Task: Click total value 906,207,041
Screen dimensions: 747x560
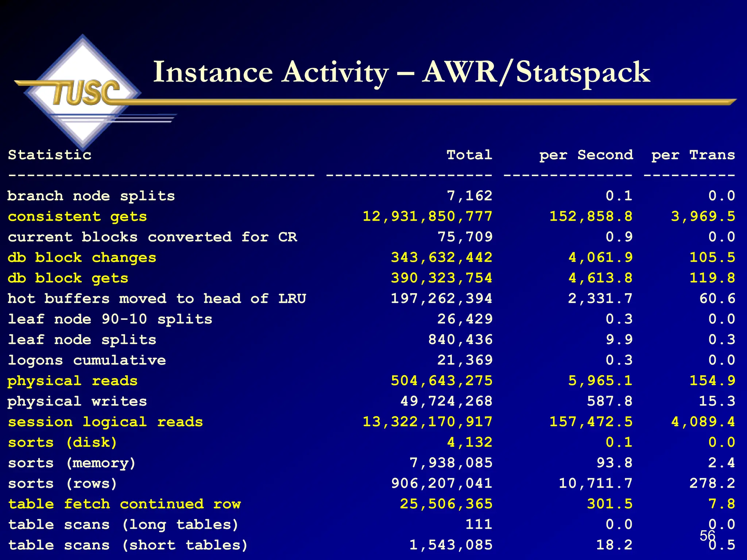Action: pos(442,483)
